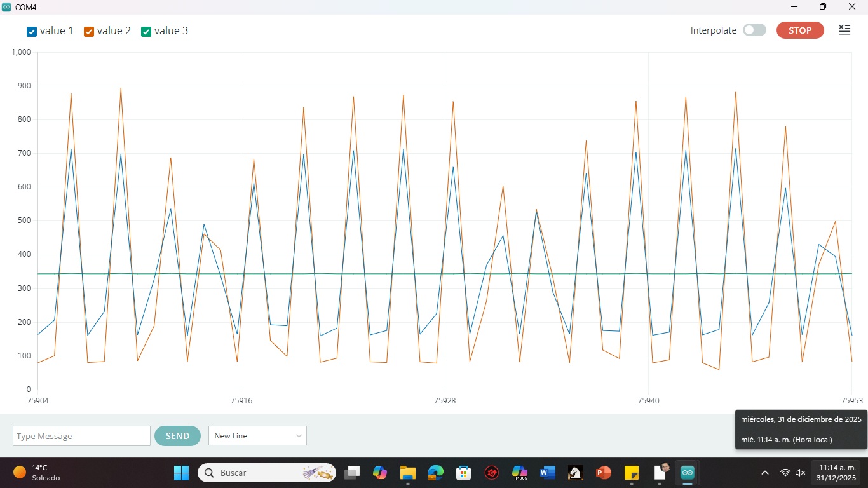868x488 pixels.
Task: Open PowerPoint from the taskbar
Action: [x=603, y=473]
